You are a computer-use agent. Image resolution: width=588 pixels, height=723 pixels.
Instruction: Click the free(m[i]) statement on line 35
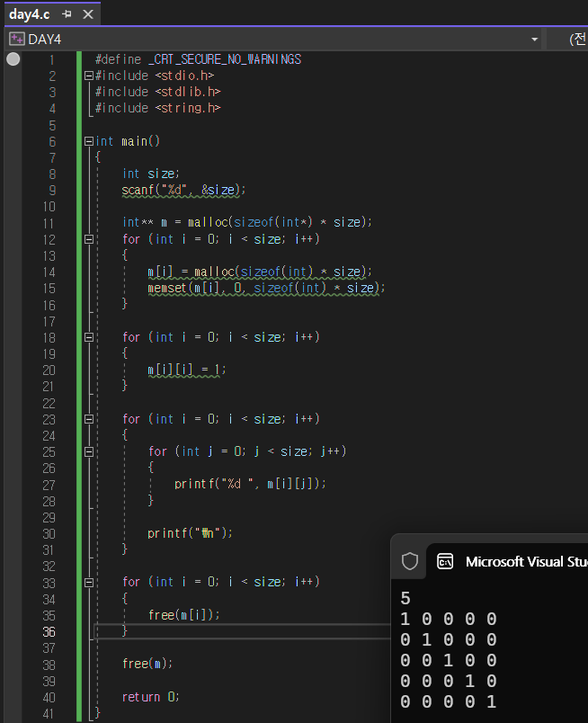coord(184,615)
